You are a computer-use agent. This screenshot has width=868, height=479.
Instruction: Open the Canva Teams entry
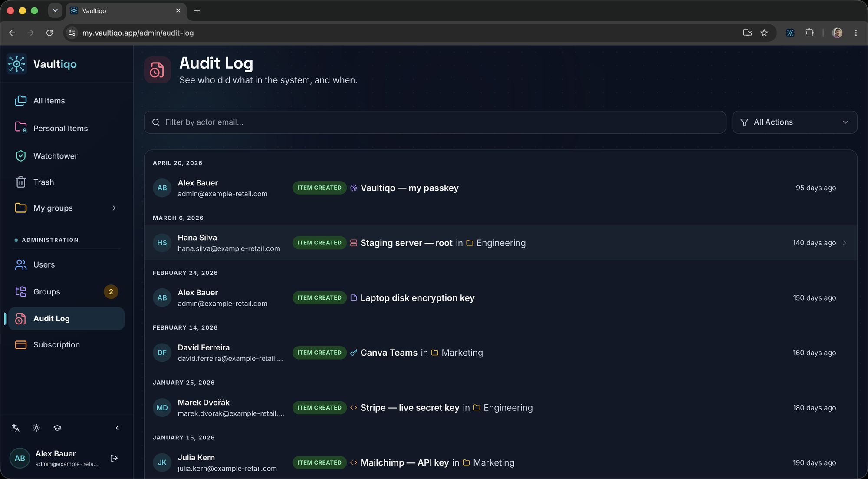[389, 353]
